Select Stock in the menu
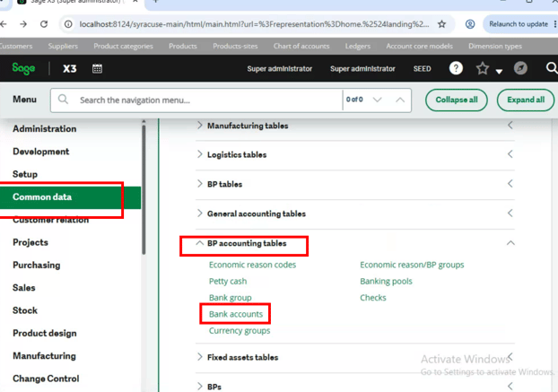The height and width of the screenshot is (392, 558). pyautogui.click(x=25, y=310)
